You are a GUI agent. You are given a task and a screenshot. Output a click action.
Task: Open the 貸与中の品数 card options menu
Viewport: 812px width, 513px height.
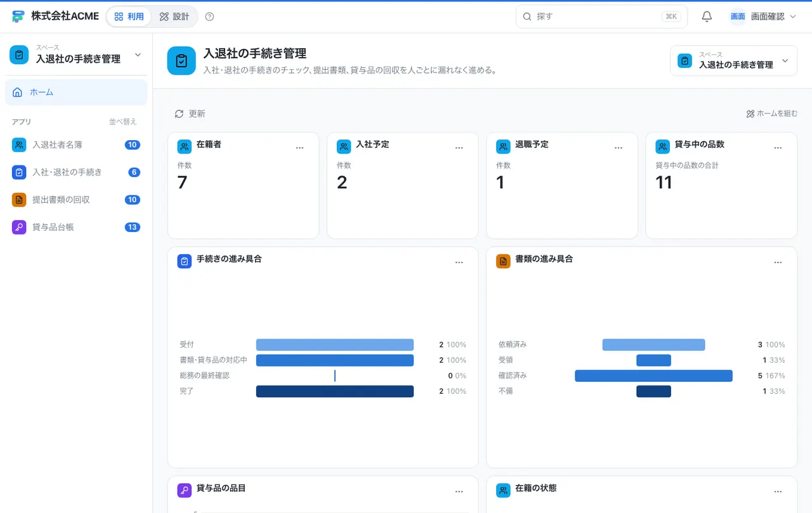point(778,148)
